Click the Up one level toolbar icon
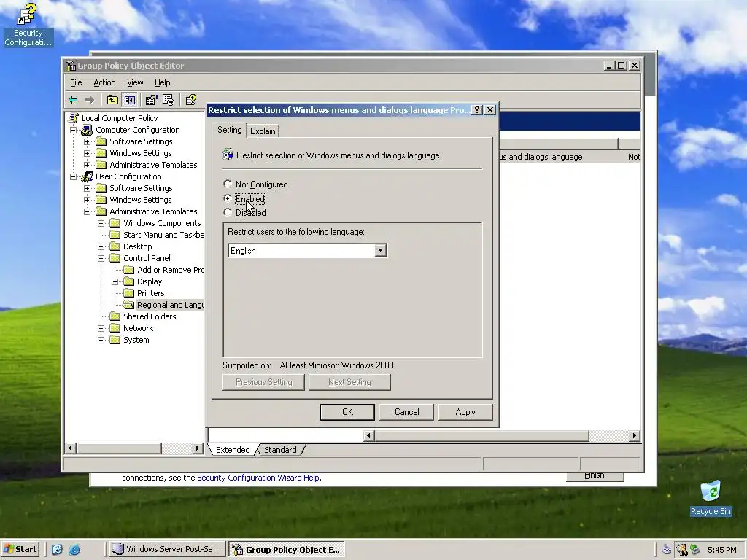 click(112, 99)
